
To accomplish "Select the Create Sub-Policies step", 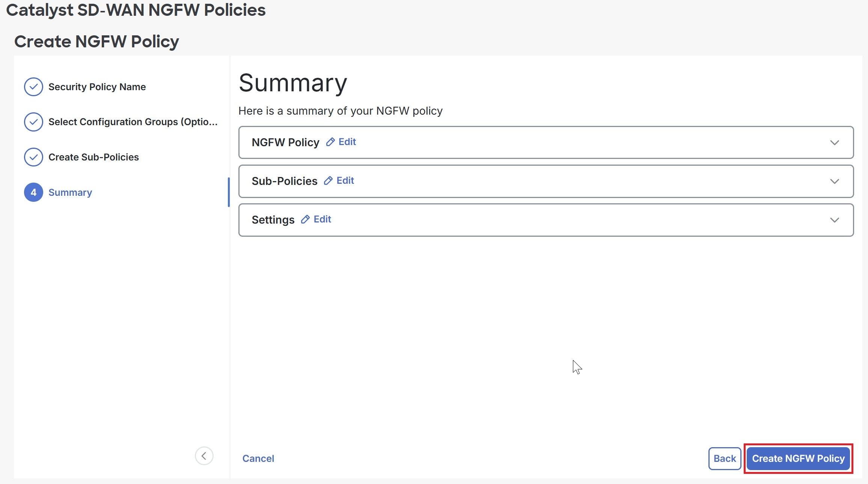I will (x=93, y=157).
